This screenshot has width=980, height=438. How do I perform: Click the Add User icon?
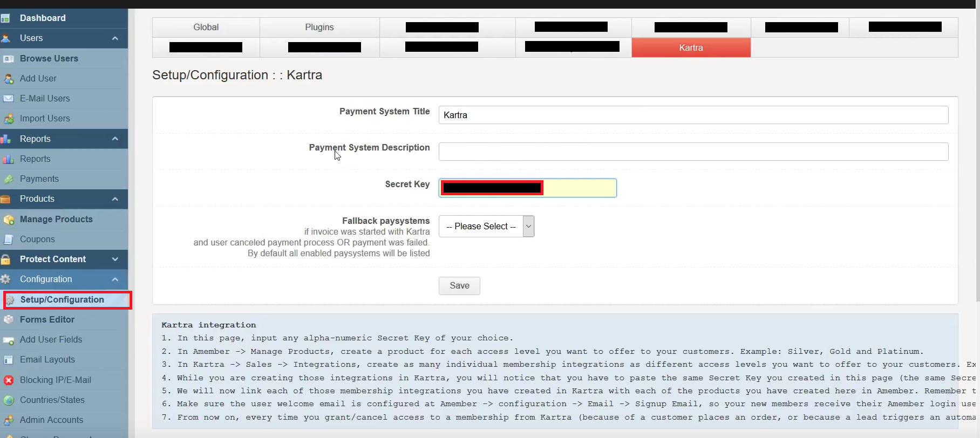tap(8, 79)
